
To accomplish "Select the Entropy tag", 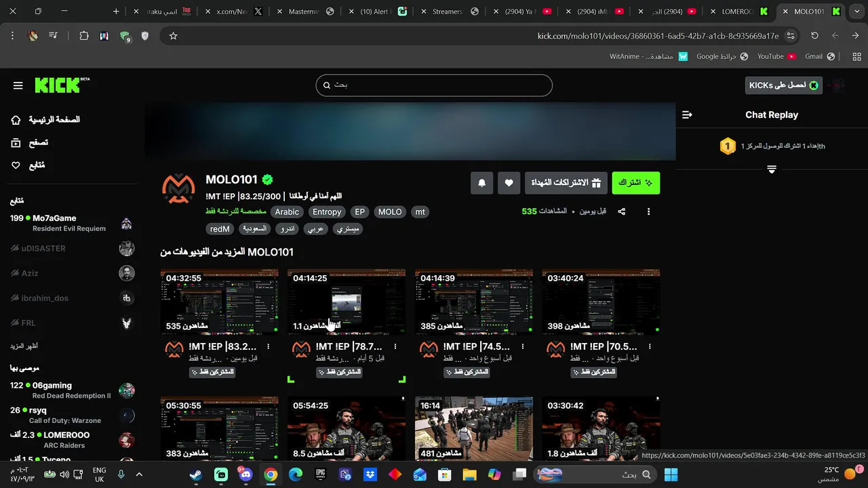I will 327,212.
